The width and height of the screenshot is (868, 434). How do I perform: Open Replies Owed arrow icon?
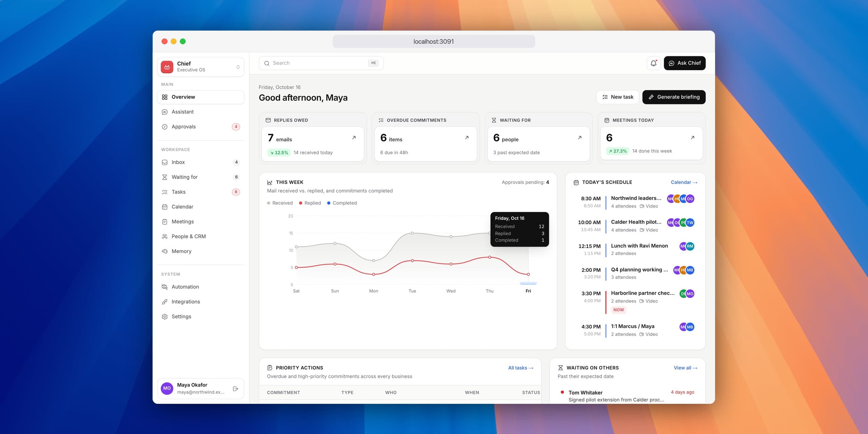pyautogui.click(x=354, y=138)
